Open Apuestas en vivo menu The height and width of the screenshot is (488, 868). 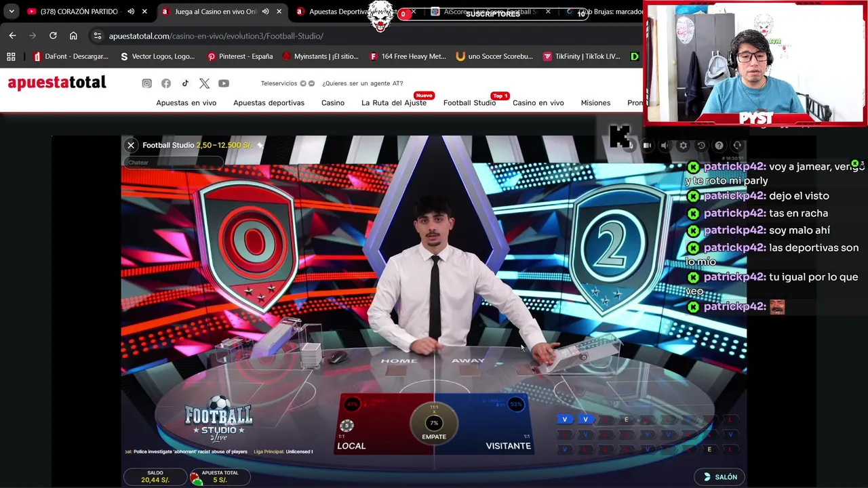point(186,103)
